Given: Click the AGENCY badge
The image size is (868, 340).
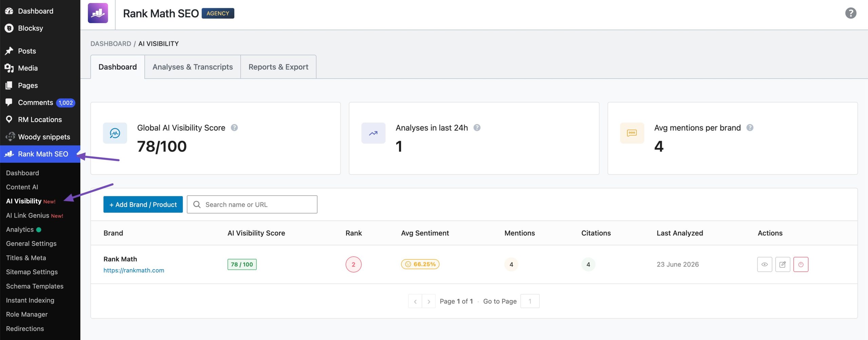Looking at the screenshot, I should click(x=218, y=13).
